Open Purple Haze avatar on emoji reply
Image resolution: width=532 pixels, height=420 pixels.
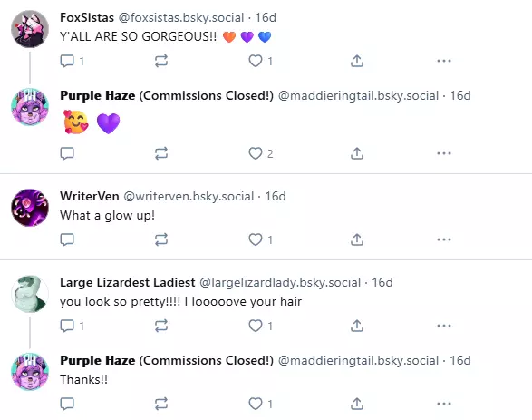point(30,107)
